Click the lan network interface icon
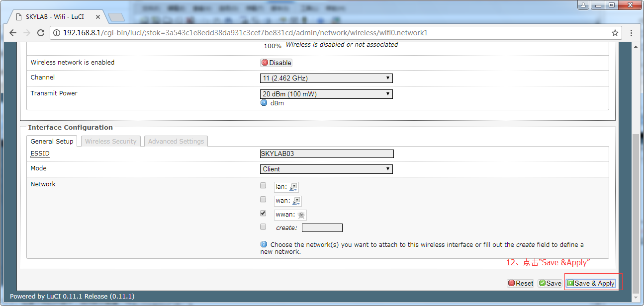Viewport: 644px width, 306px height. click(294, 187)
